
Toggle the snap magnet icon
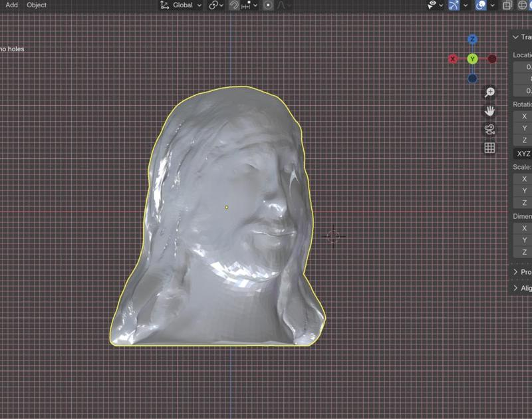coord(234,5)
